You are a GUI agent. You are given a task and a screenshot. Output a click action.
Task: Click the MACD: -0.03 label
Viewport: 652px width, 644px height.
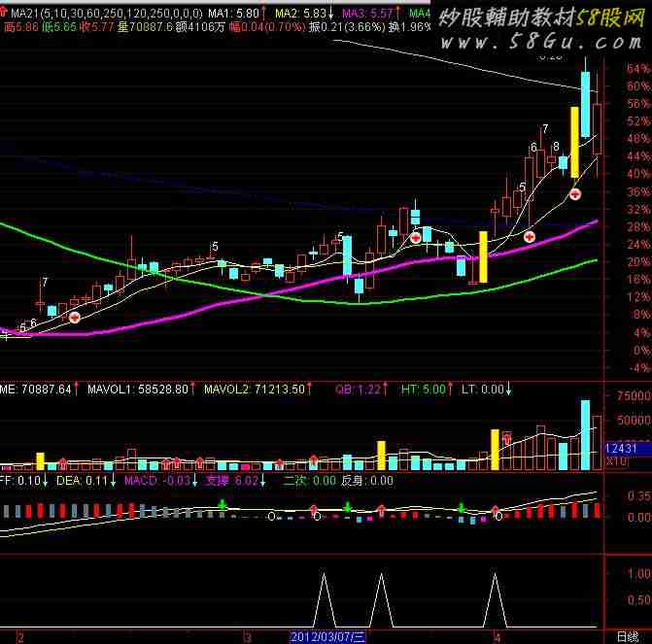(x=157, y=481)
